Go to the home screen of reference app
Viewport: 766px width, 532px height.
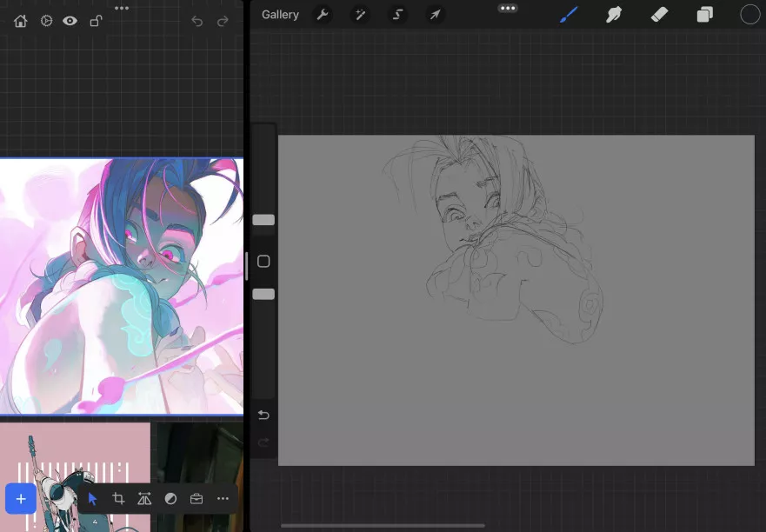tap(21, 21)
